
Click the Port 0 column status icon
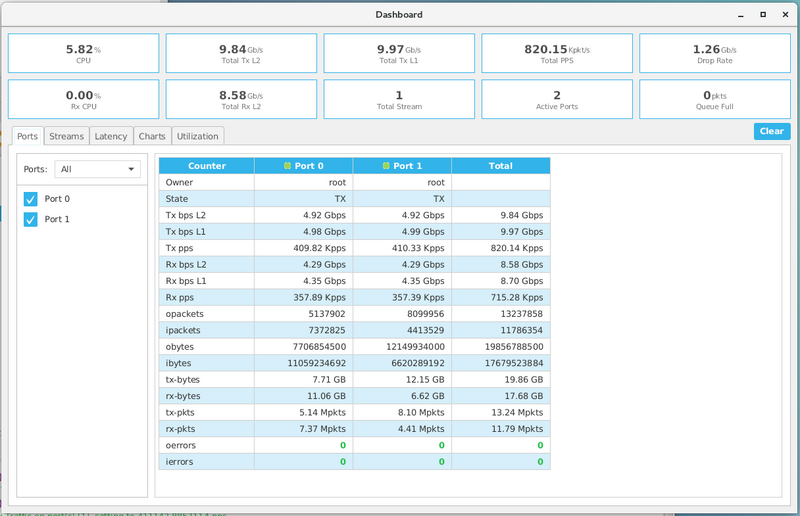287,166
